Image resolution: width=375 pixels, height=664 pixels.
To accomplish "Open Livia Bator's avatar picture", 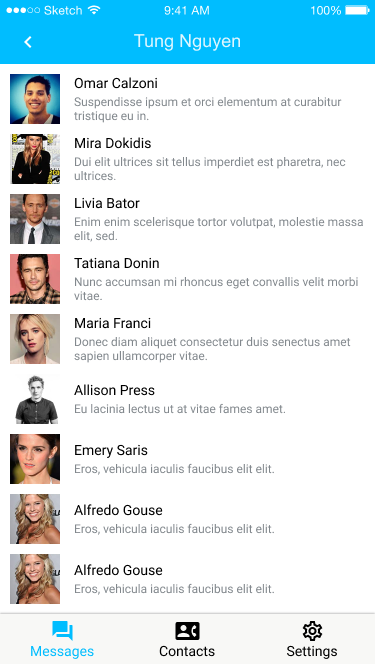I will pyautogui.click(x=35, y=219).
